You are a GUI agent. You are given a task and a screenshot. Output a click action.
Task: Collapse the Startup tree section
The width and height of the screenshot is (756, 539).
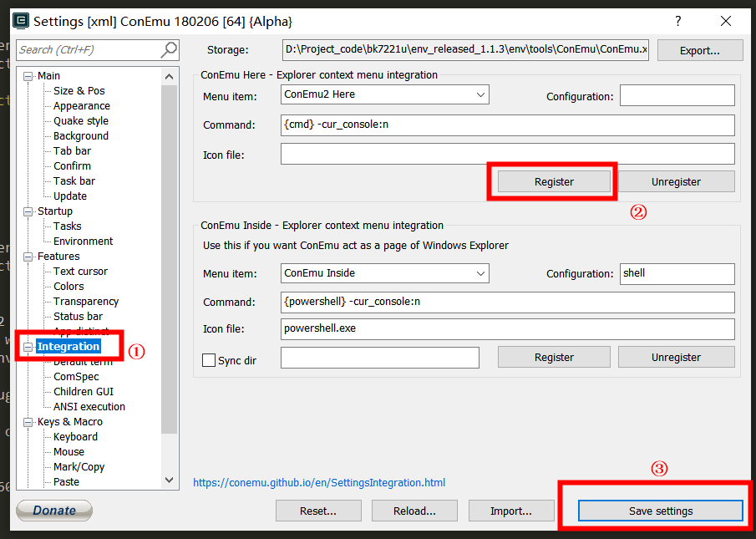pos(29,211)
